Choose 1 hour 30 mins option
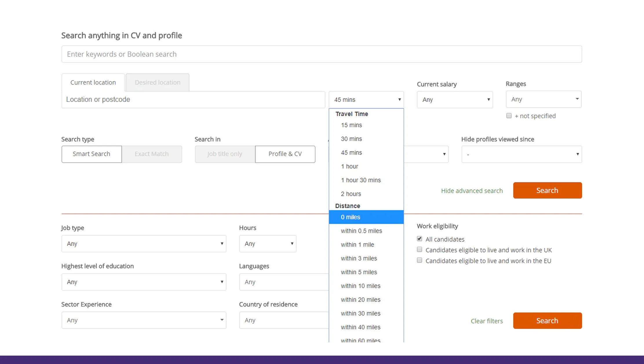Image resolution: width=644 pixels, height=364 pixels. (x=361, y=180)
